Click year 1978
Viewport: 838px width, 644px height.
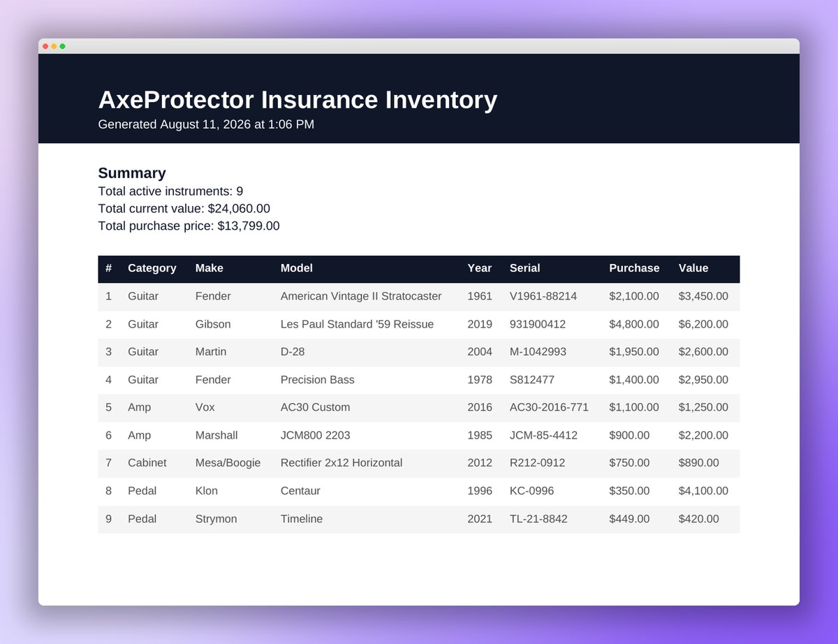point(480,380)
